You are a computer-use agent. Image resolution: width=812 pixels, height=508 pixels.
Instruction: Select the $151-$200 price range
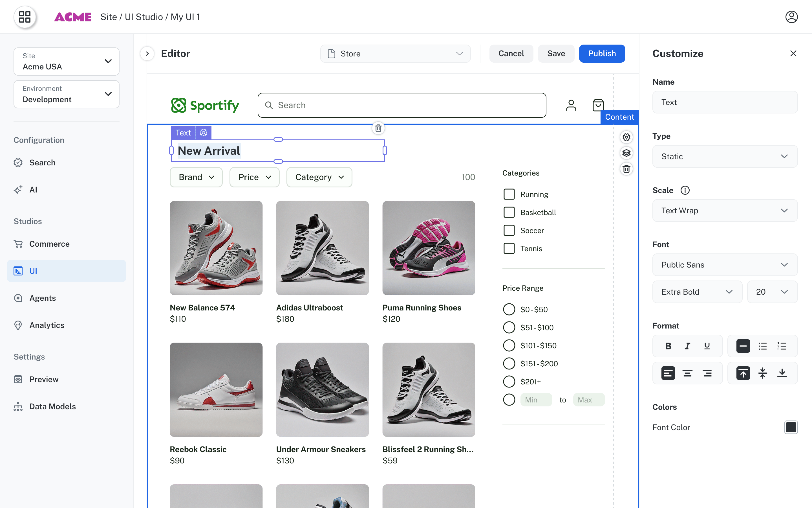point(509,364)
